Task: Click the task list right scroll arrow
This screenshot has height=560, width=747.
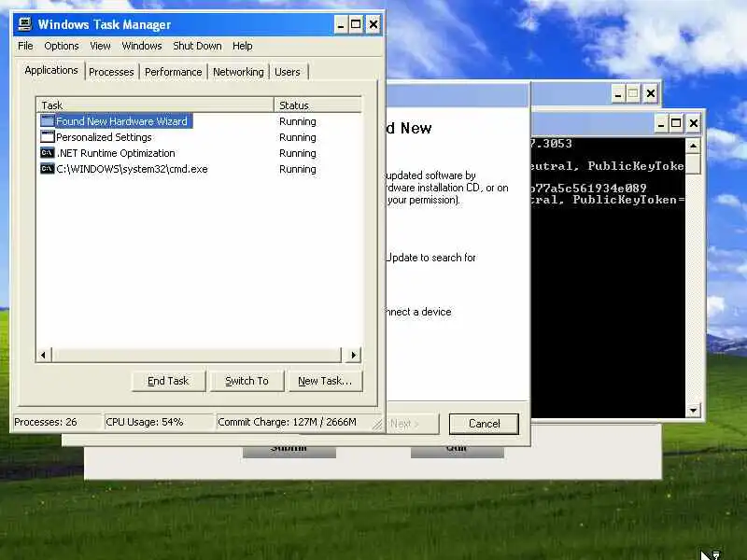Action: click(x=353, y=355)
